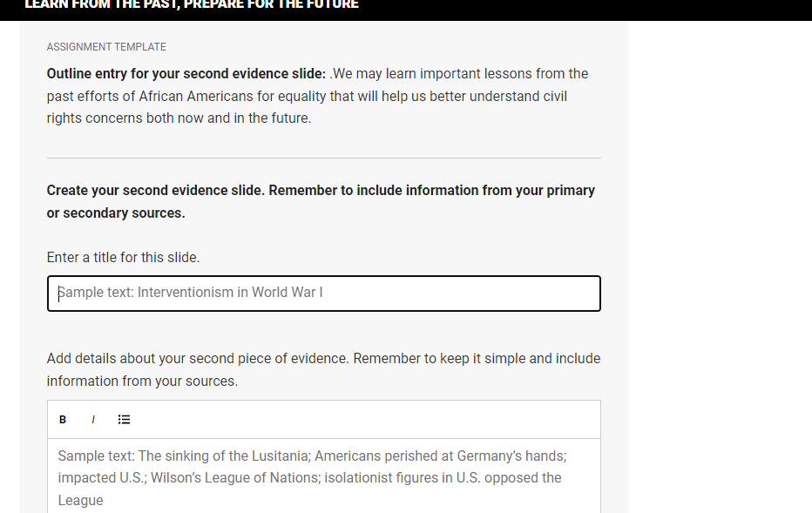This screenshot has height=513, width=812.
Task: Click the 'Add details about your second piece' instruction
Action: [323, 358]
